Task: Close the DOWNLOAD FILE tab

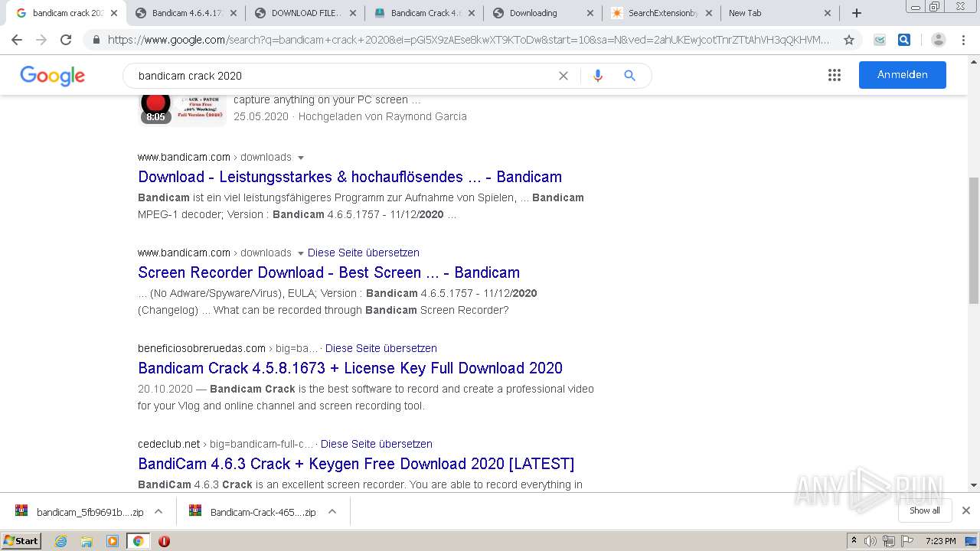Action: 353,13
